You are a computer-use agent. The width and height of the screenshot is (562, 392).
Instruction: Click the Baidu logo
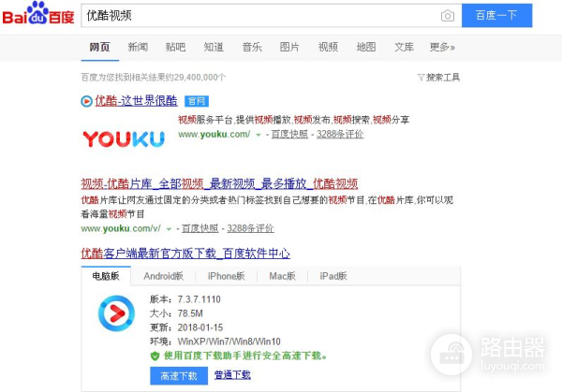(x=38, y=14)
